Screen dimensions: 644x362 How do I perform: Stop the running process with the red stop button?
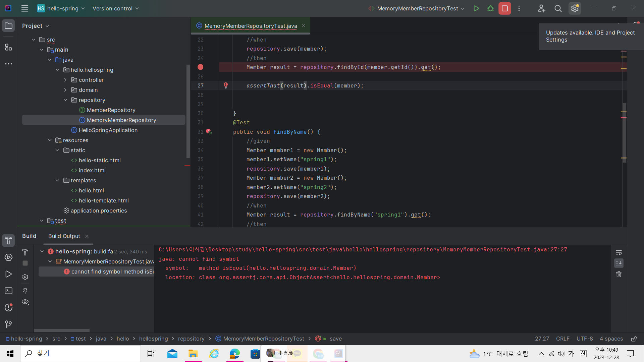pos(504,8)
